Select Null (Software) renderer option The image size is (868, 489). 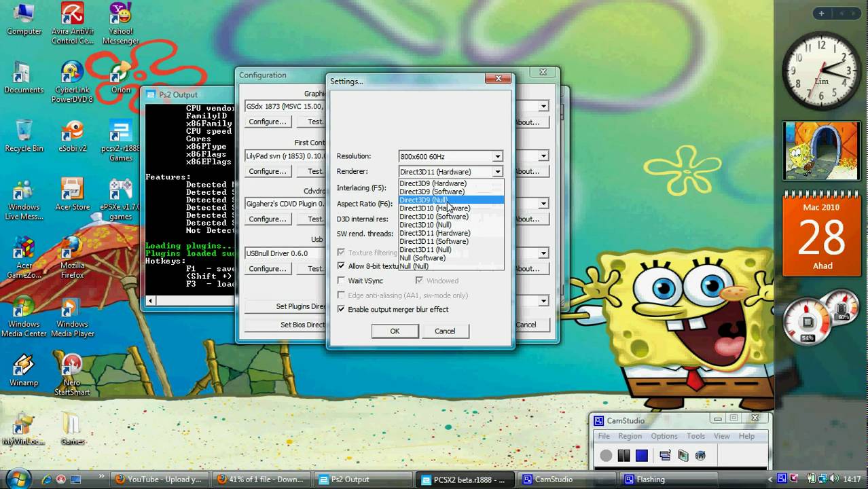(x=451, y=258)
